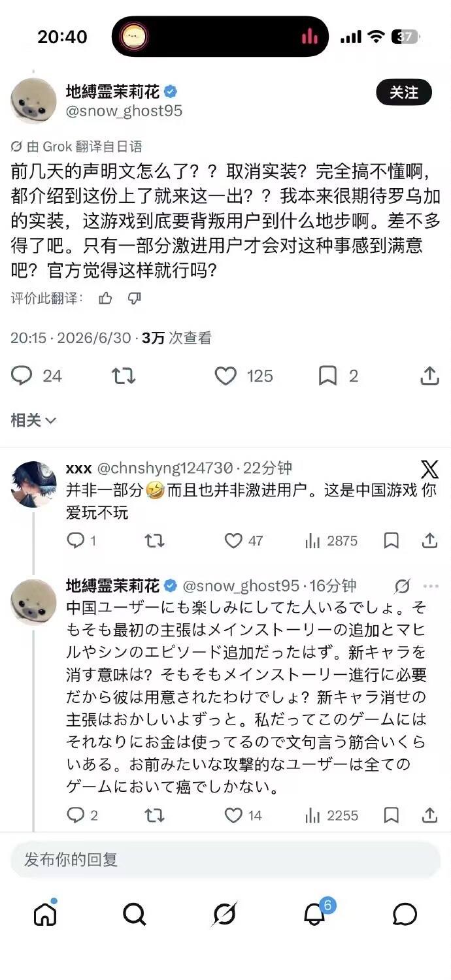The width and height of the screenshot is (451, 980).
Task: Tap the 发布你的回复 reply field
Action: [225, 860]
